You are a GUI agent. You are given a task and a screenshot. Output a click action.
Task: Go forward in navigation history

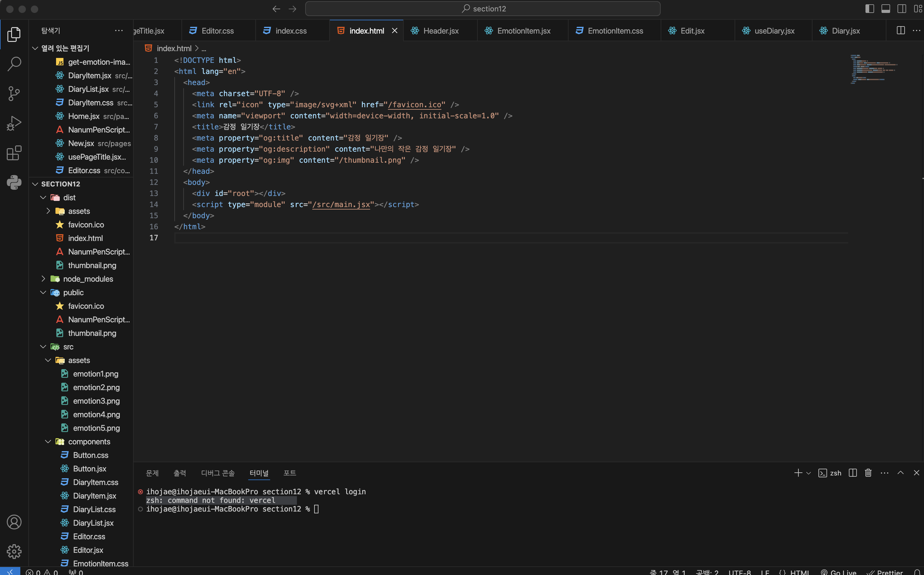point(292,9)
